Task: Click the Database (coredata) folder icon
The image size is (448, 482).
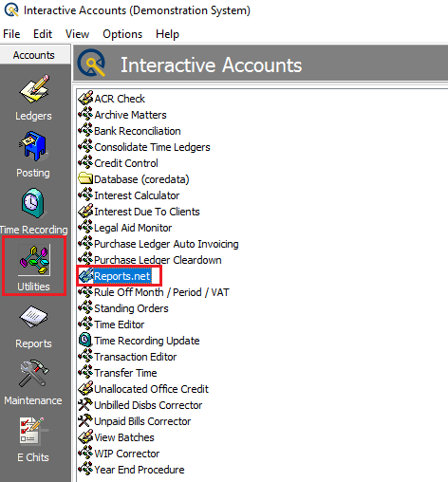Action: coord(85,178)
